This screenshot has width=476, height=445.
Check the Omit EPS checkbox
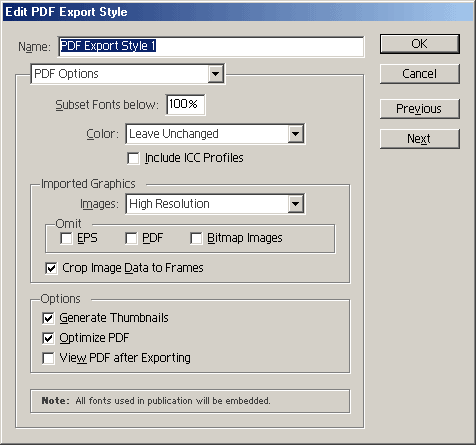click(66, 238)
